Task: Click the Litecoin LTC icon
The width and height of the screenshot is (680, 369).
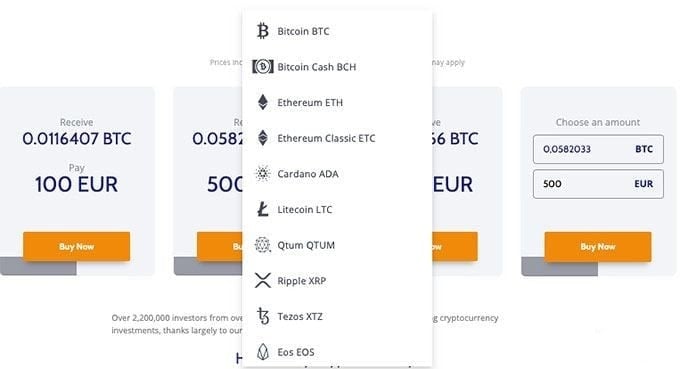Action: point(262,209)
